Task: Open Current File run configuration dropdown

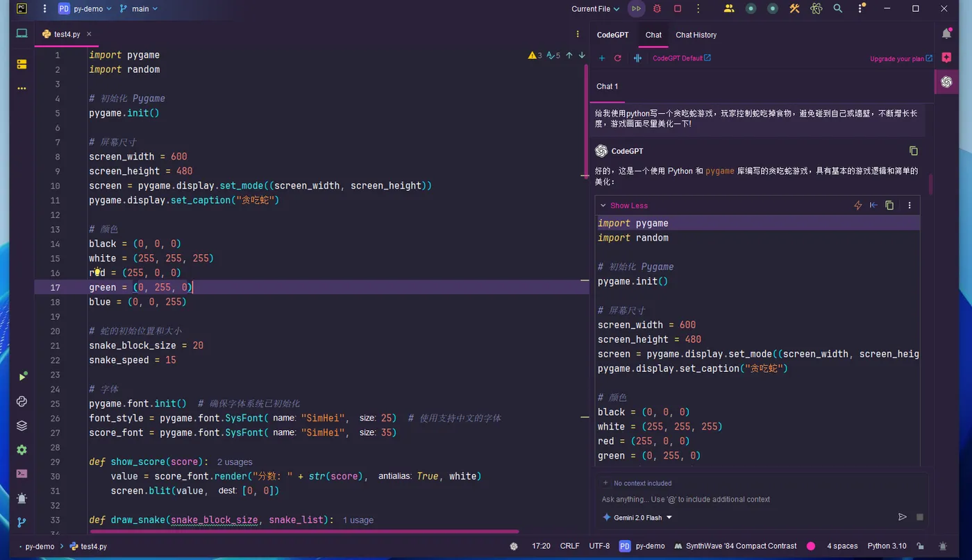Action: (596, 9)
